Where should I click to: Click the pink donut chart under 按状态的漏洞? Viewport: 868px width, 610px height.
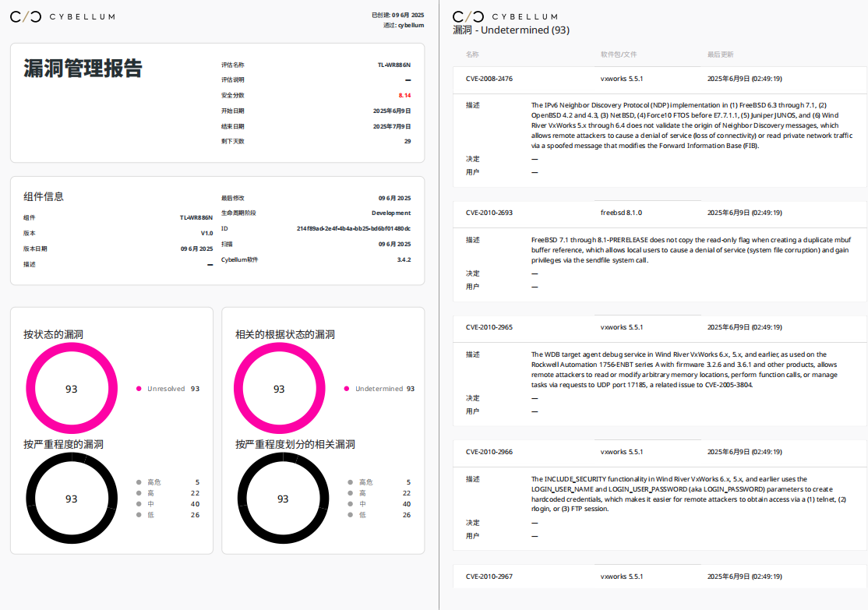pyautogui.click(x=72, y=388)
